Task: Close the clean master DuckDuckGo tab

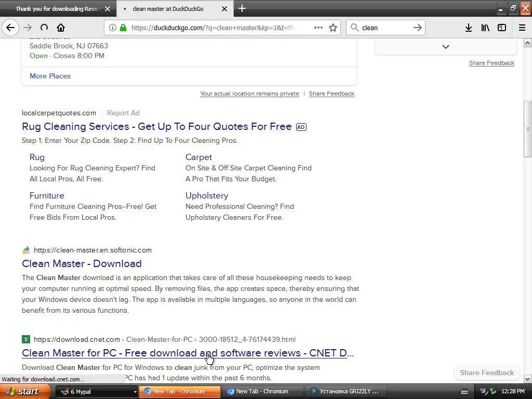Action: tap(224, 9)
